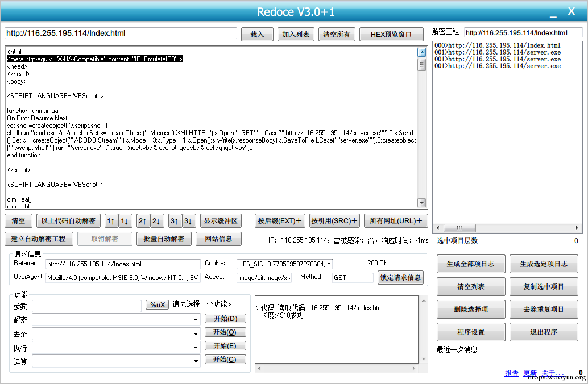This screenshot has width=588, height=384.
Task: Click 开始(D) start decrypt button
Action: 225,319
